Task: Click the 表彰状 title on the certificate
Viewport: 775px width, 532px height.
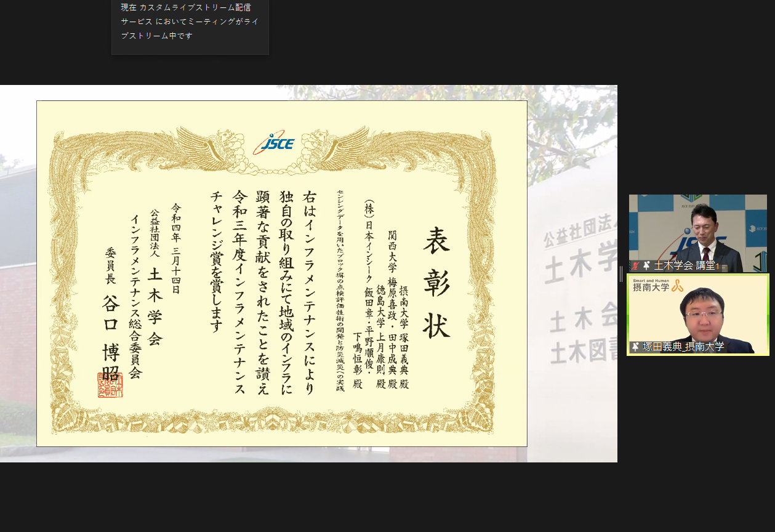Action: pos(436,282)
